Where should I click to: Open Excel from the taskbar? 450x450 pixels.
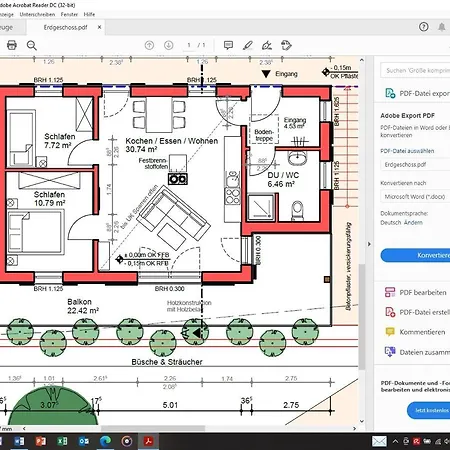coord(62,441)
